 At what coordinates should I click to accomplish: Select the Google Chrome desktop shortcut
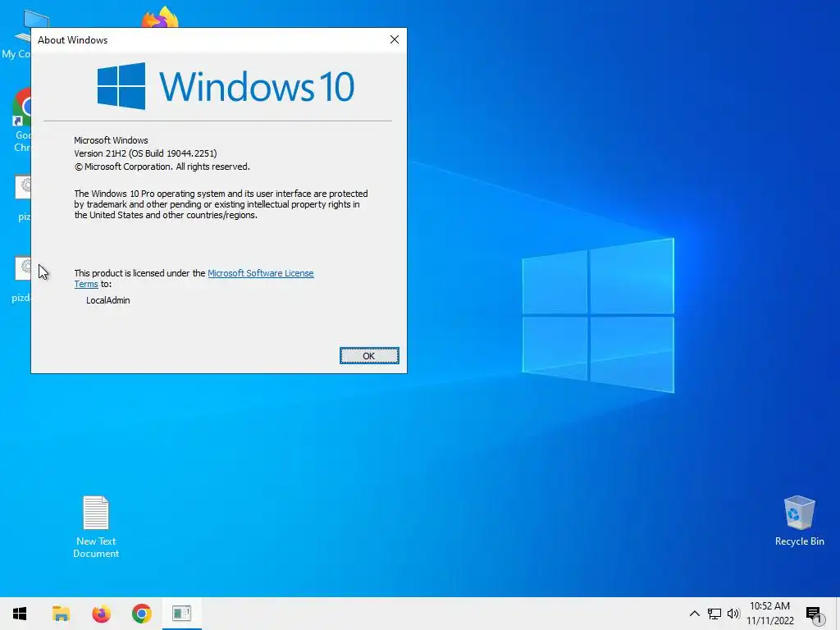tap(21, 121)
